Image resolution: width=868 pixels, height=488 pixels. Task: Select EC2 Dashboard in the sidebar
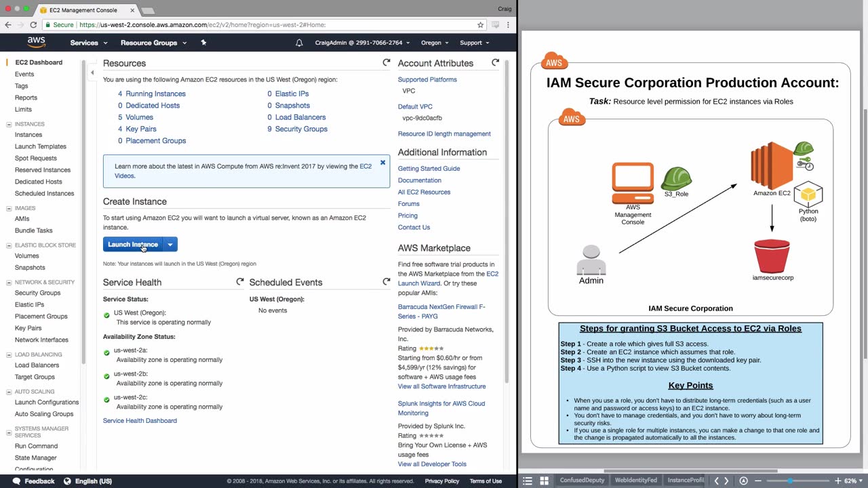[39, 62]
